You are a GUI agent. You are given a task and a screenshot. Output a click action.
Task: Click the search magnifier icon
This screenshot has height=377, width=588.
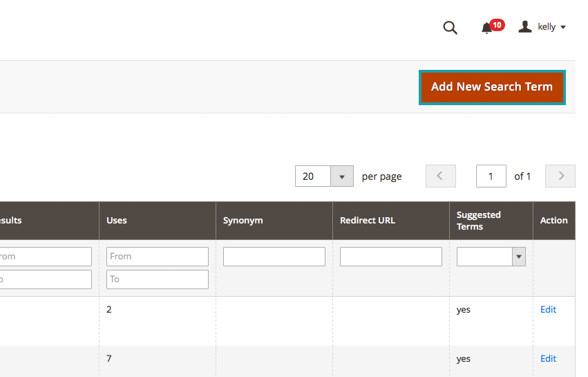pos(450,28)
